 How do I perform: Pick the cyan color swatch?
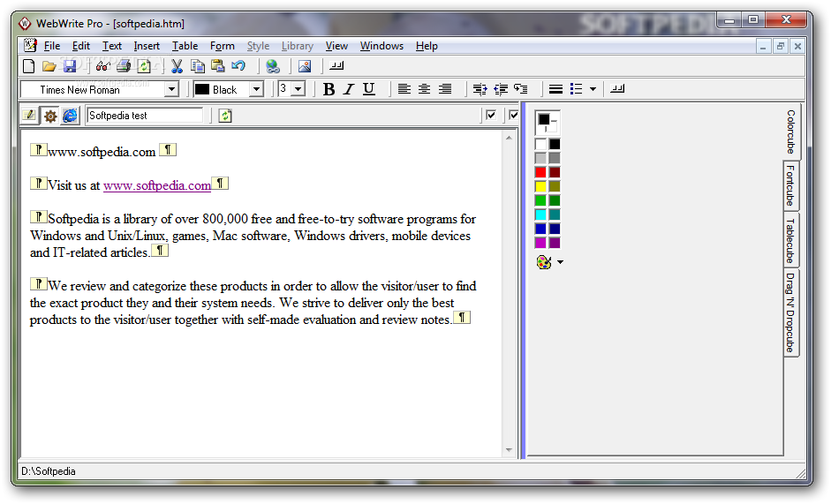coord(540,214)
